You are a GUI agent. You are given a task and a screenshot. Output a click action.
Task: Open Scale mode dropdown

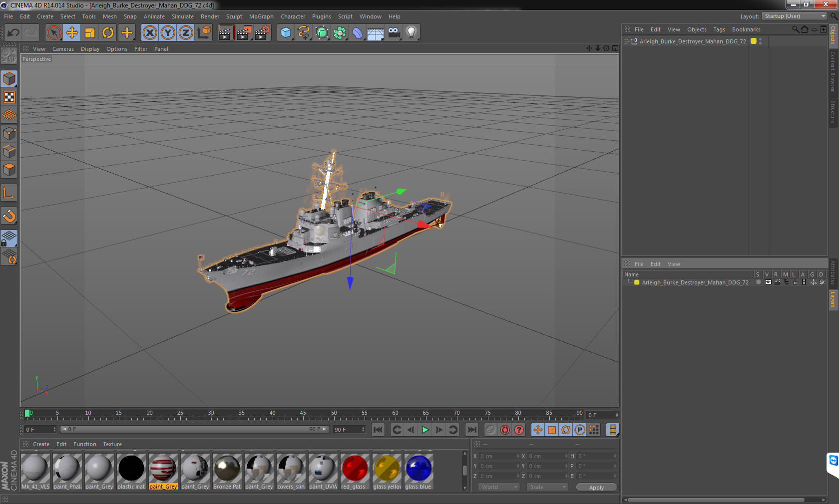click(x=547, y=487)
